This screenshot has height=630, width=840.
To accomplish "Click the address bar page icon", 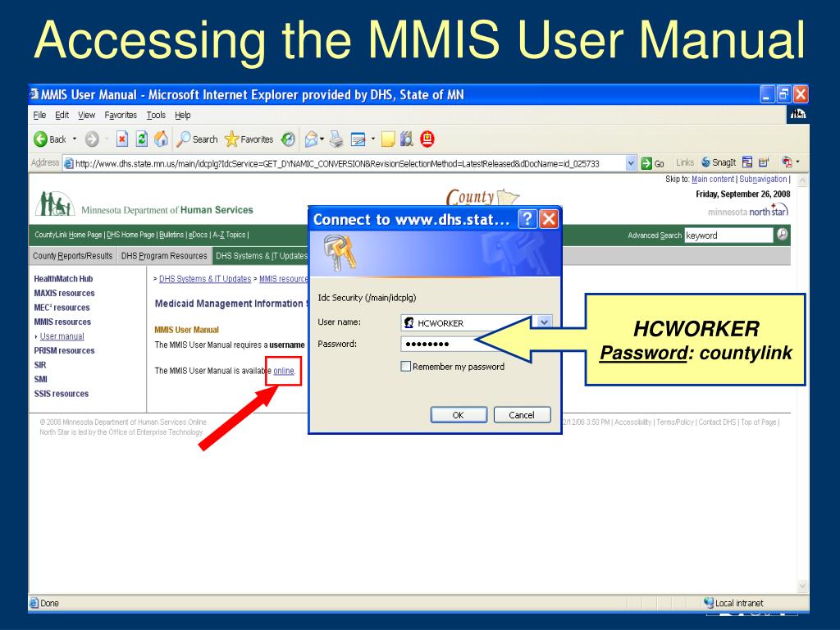I will coord(69,163).
